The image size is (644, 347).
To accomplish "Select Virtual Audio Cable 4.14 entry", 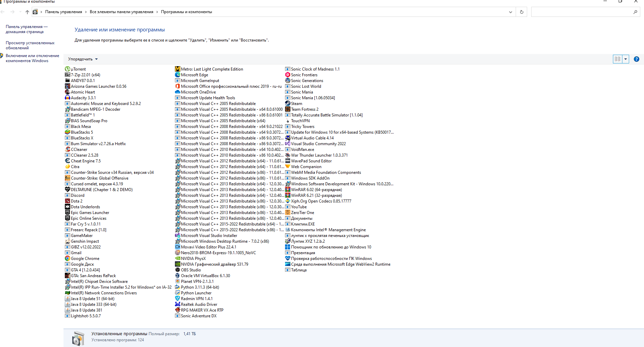I will [x=310, y=138].
